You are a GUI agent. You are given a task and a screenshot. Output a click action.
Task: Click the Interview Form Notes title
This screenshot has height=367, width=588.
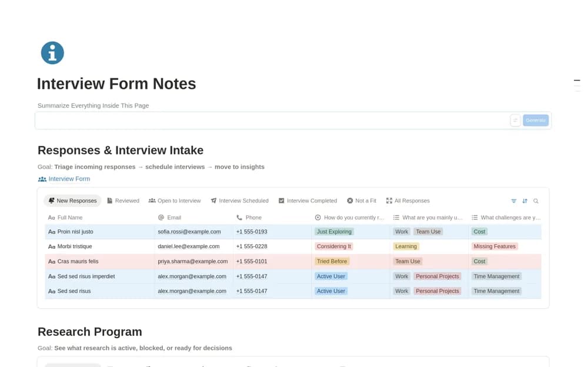116,84
